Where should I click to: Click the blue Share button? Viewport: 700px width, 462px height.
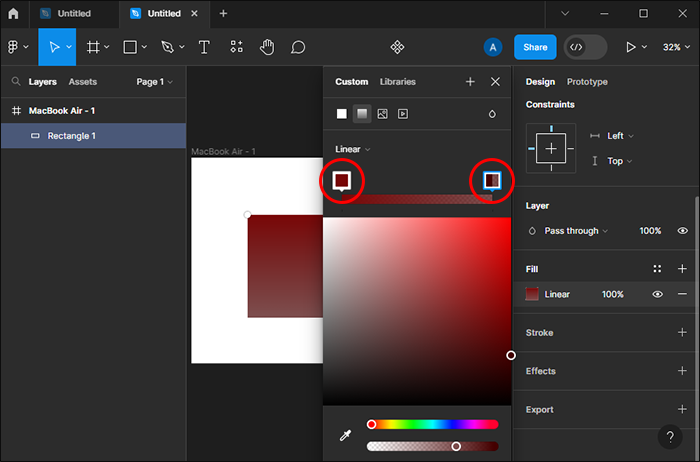click(535, 47)
